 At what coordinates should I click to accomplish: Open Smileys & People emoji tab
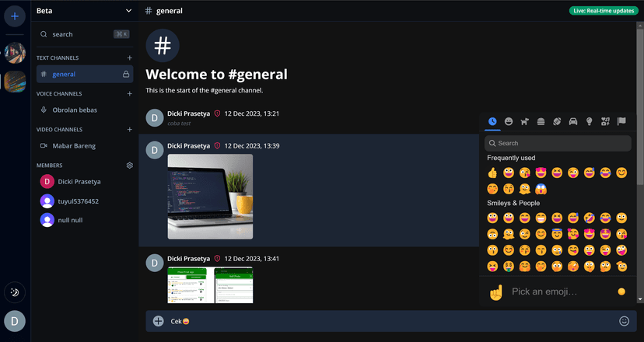[x=509, y=121]
